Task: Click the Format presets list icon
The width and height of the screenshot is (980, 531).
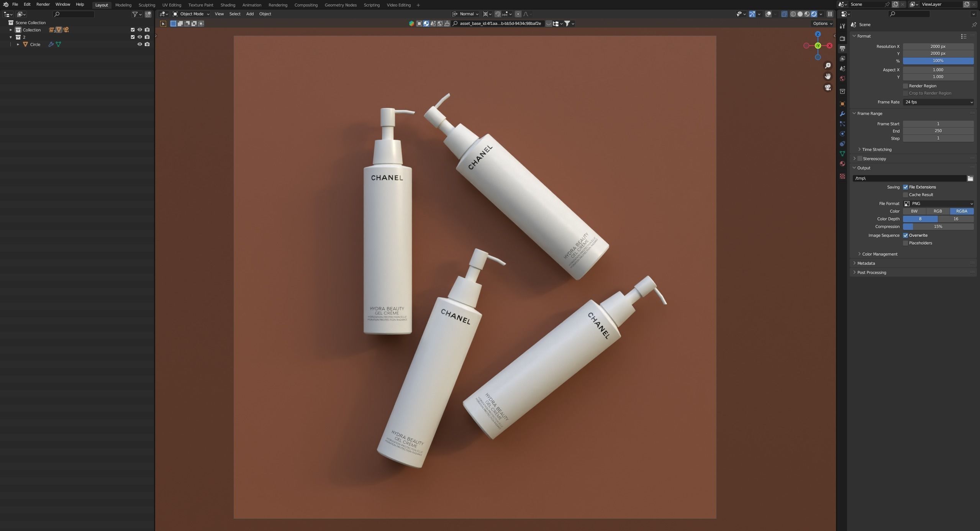Action: [964, 36]
